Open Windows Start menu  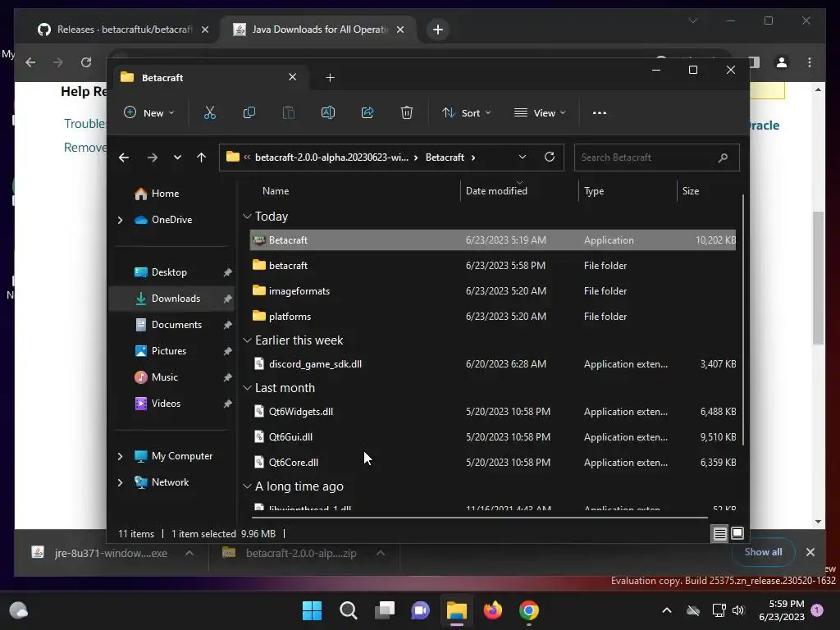tap(312, 610)
